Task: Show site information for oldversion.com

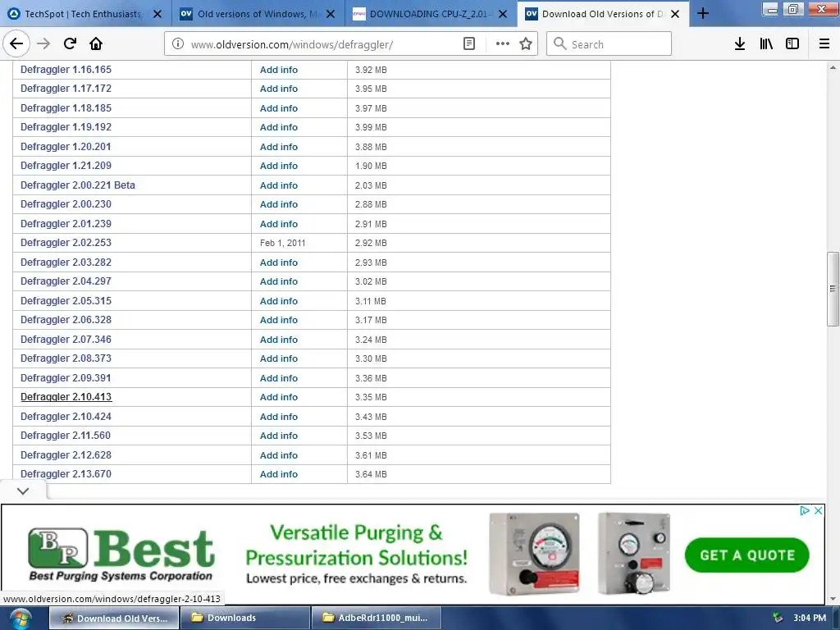Action: pos(178,44)
